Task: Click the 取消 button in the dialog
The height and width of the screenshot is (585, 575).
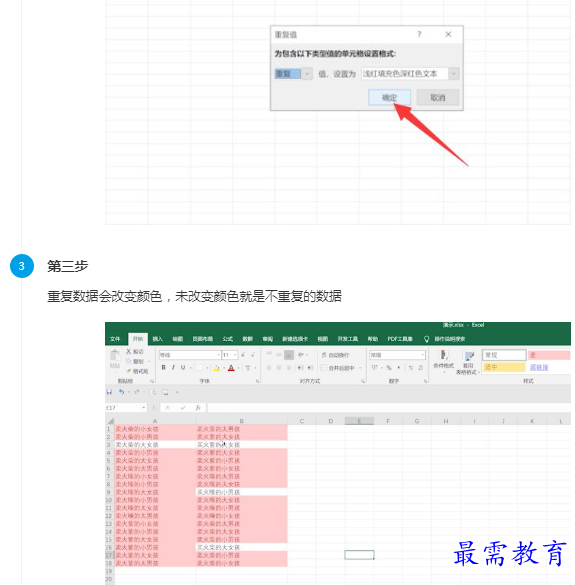Action: 438,98
